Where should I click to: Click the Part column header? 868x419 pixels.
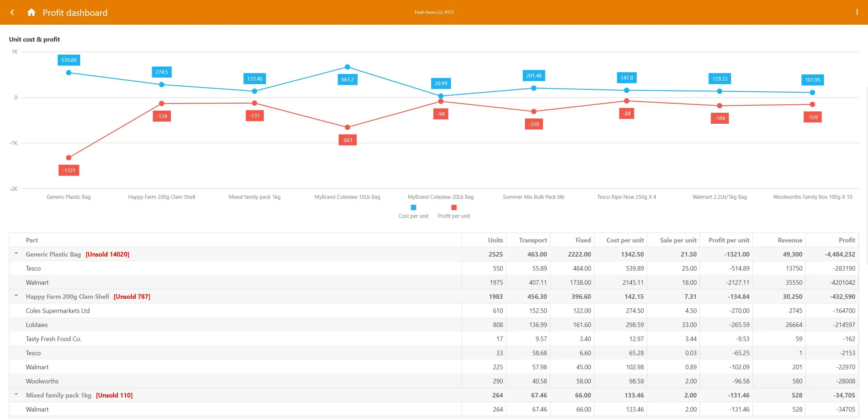[32, 240]
